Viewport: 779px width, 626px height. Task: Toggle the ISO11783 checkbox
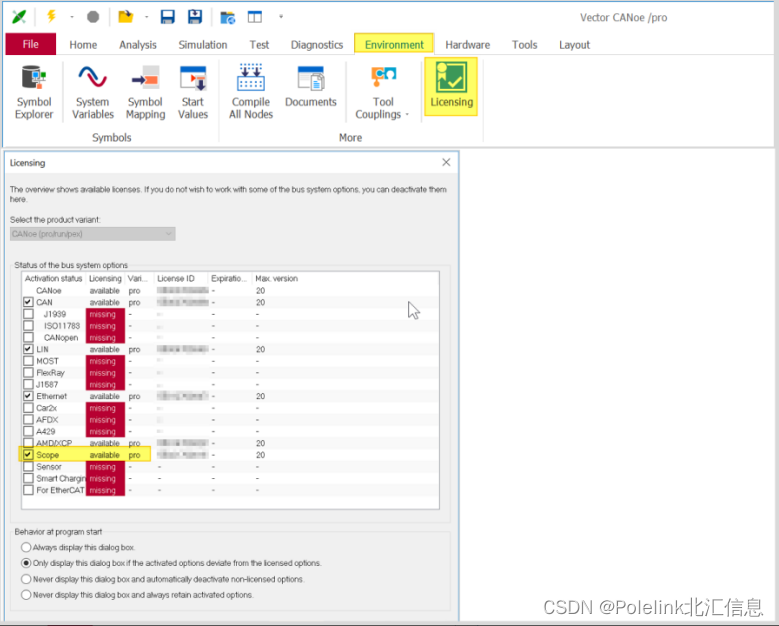click(x=28, y=325)
